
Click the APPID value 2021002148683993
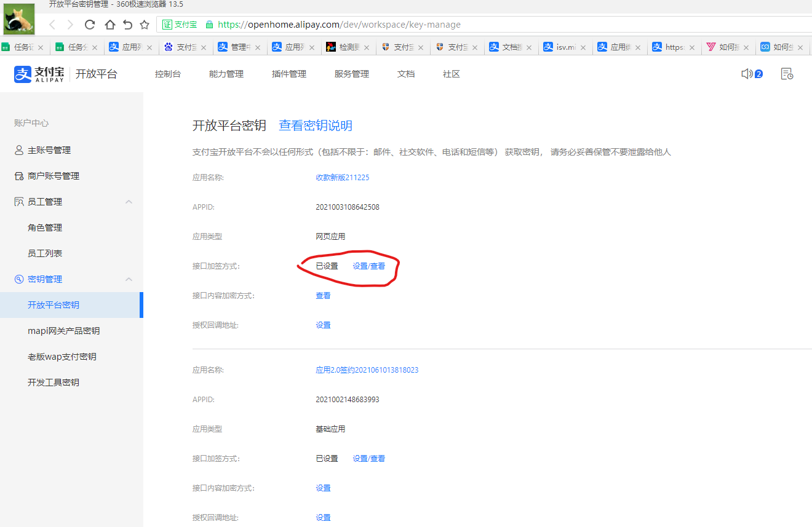(348, 400)
